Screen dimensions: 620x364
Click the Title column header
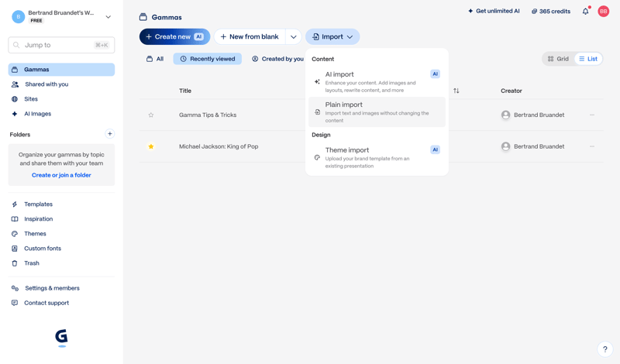tap(185, 91)
